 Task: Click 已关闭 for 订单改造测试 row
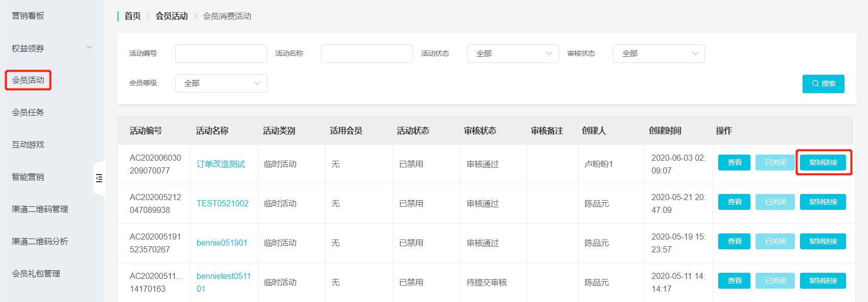[775, 163]
